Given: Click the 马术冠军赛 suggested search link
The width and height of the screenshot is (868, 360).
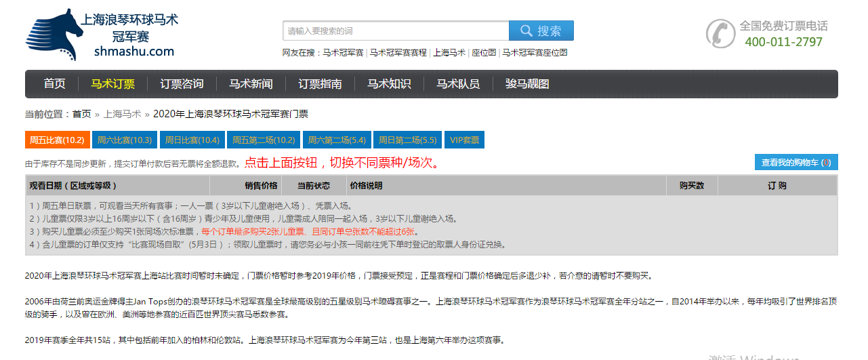Looking at the screenshot, I should [x=343, y=52].
